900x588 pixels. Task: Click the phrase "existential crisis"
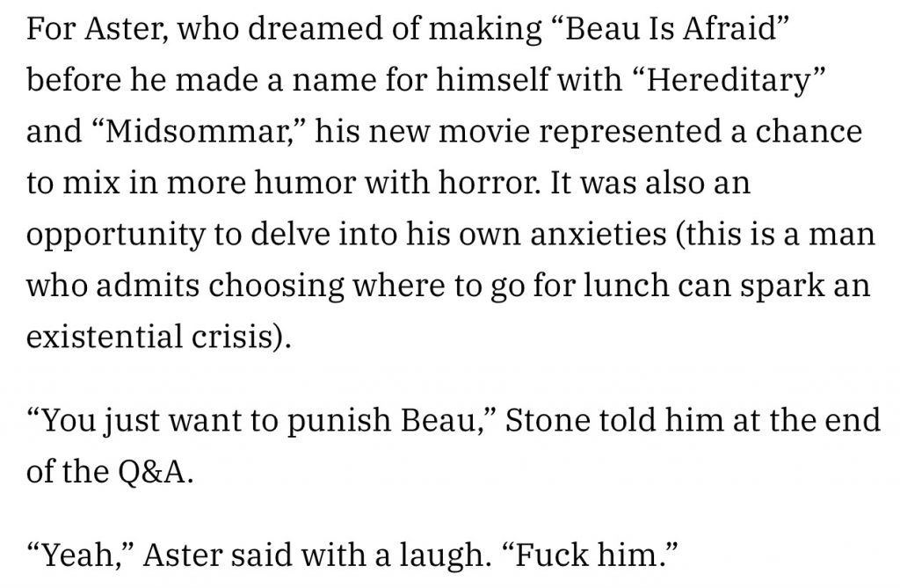(x=148, y=337)
